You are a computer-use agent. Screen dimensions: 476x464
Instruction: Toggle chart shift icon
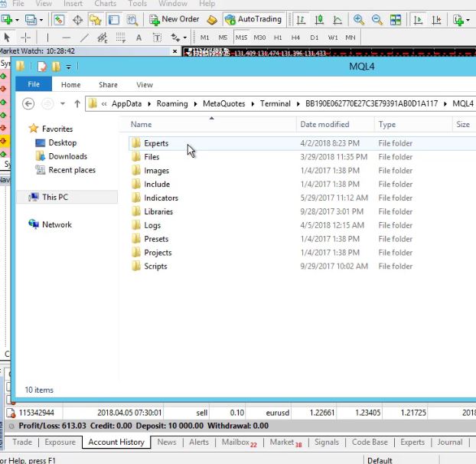[x=436, y=20]
